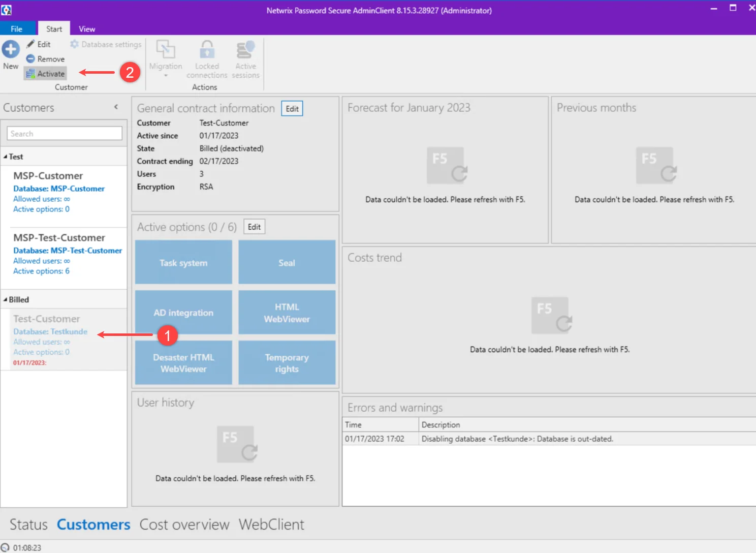
Task: Toggle the Seal option tile
Action: pyautogui.click(x=287, y=262)
